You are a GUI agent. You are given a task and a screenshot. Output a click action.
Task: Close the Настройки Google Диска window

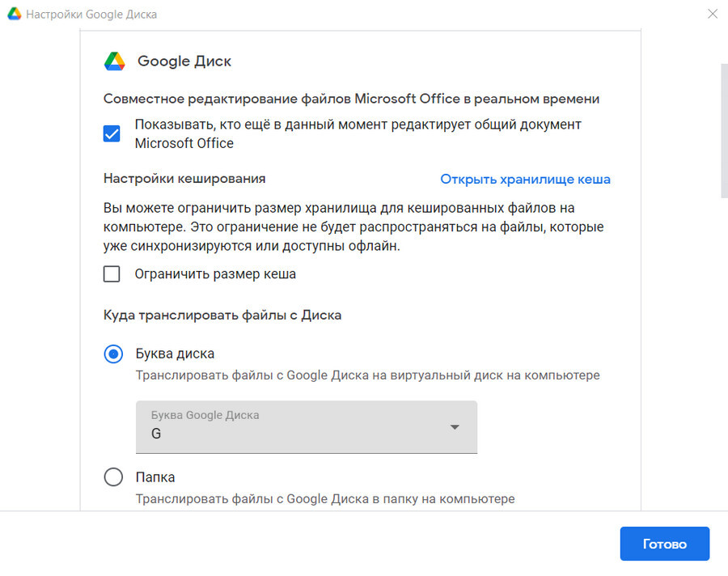pyautogui.click(x=713, y=14)
